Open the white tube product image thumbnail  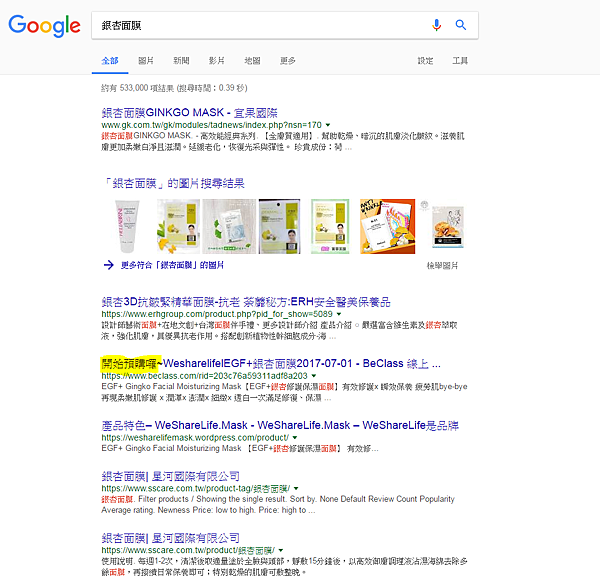tap(127, 226)
